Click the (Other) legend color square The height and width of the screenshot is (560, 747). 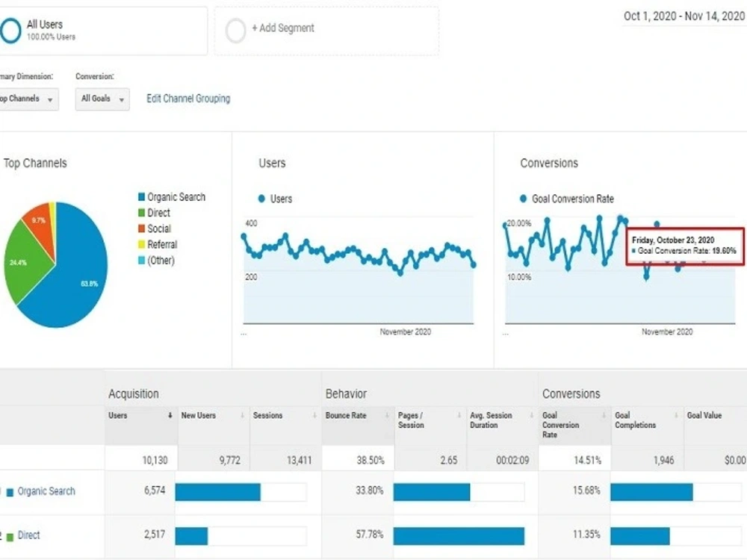[x=141, y=261]
